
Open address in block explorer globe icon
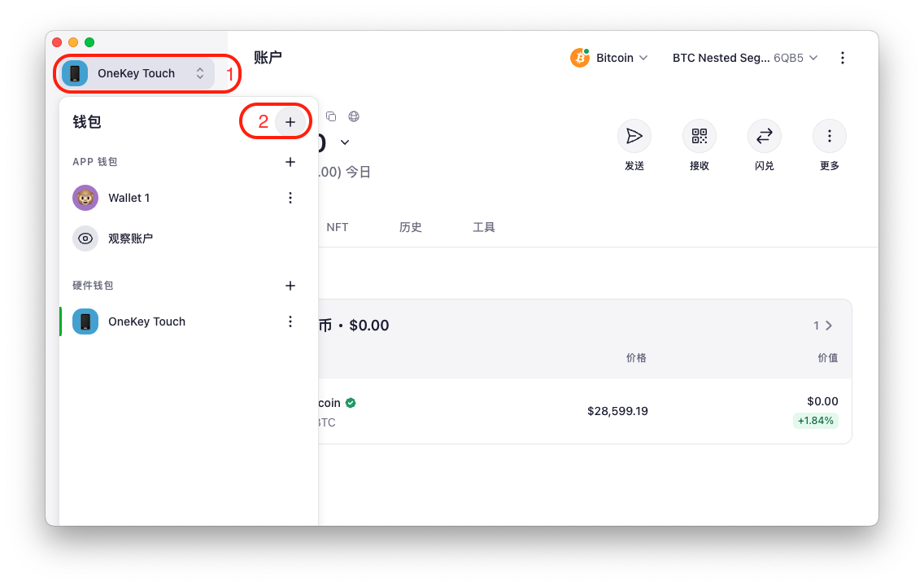(x=354, y=116)
